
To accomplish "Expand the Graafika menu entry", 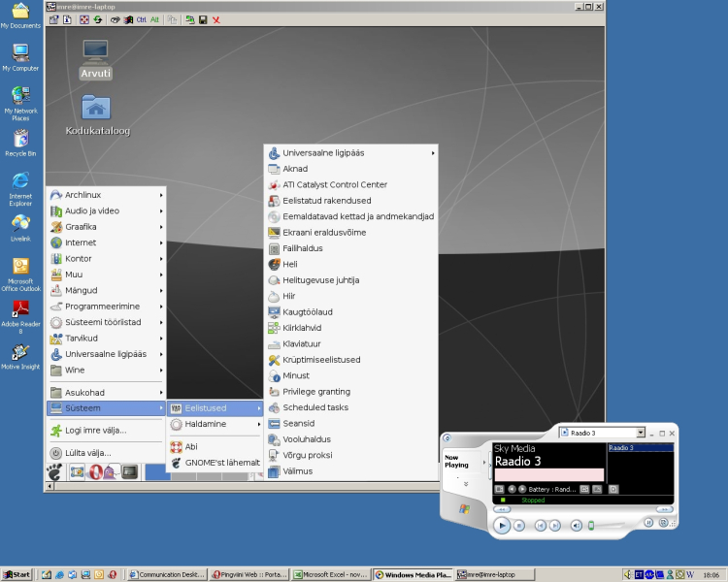I will 107,226.
